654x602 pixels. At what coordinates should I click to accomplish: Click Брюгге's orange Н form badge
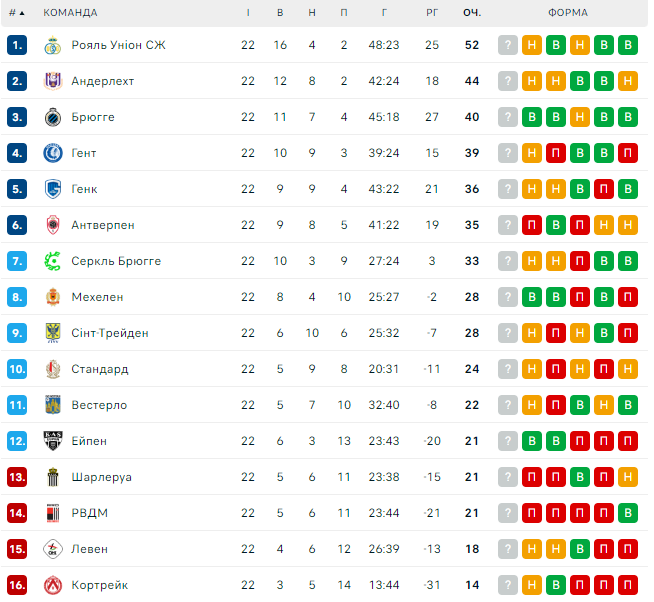[x=580, y=117]
